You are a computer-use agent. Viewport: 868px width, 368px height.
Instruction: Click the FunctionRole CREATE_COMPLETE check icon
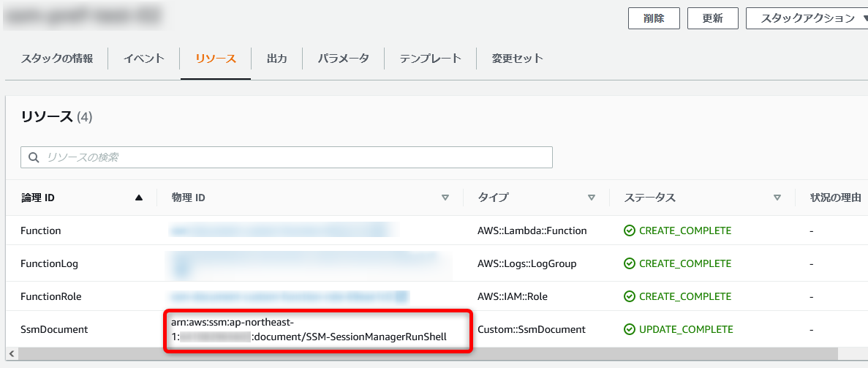coord(630,296)
